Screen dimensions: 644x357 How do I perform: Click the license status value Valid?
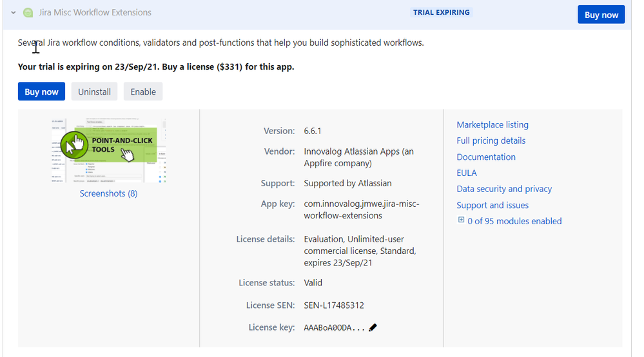click(313, 283)
